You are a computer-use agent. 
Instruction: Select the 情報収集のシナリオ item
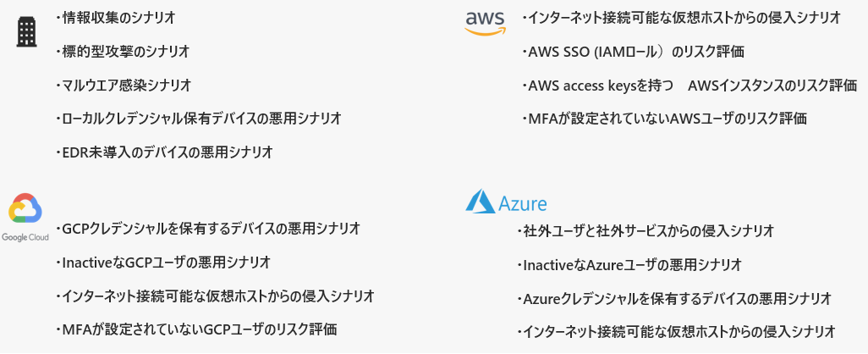[118, 17]
